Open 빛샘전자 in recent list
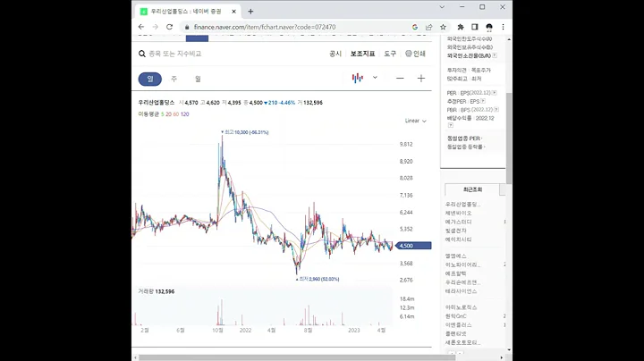Image resolution: width=644 pixels, height=361 pixels. [455, 231]
